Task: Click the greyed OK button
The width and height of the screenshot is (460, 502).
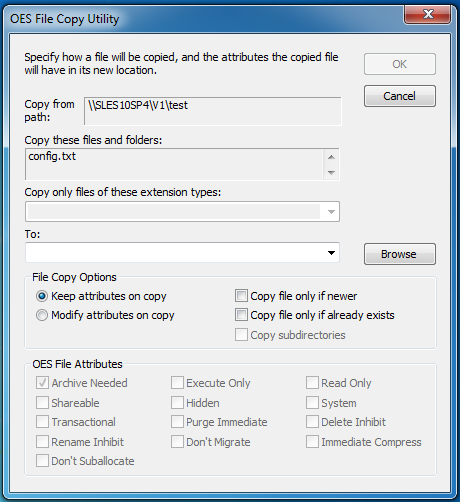Action: [400, 64]
